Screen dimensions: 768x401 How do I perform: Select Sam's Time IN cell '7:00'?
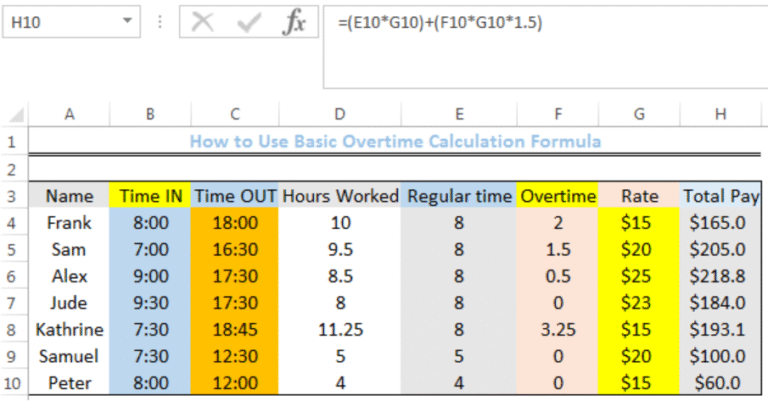tap(150, 250)
